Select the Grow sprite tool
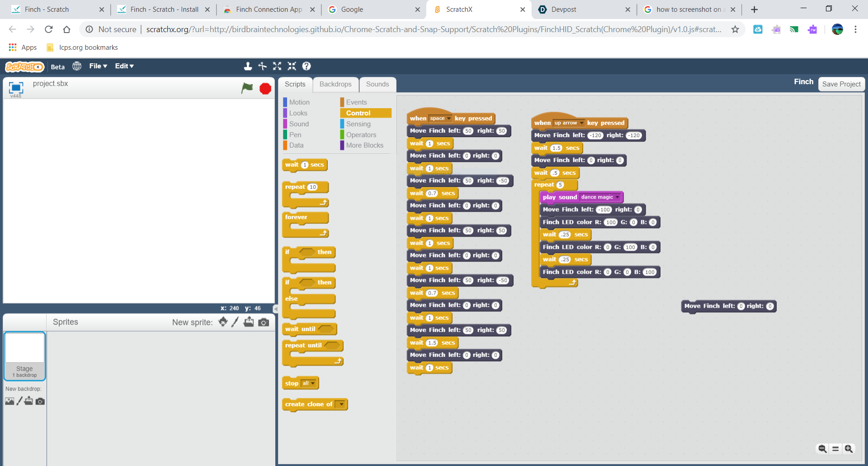The width and height of the screenshot is (868, 466). tap(277, 66)
